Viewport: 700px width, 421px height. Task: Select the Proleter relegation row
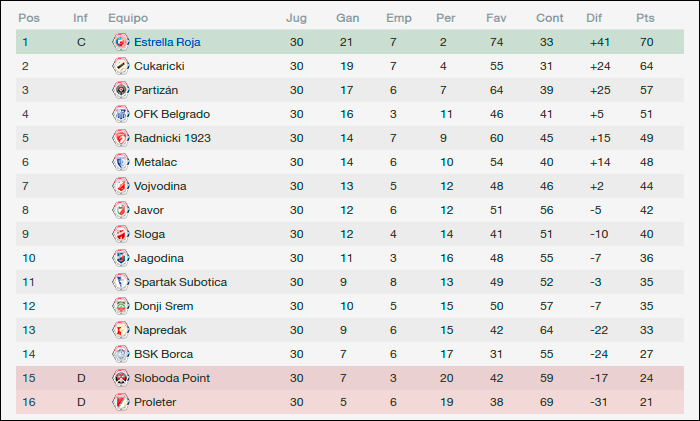click(350, 402)
